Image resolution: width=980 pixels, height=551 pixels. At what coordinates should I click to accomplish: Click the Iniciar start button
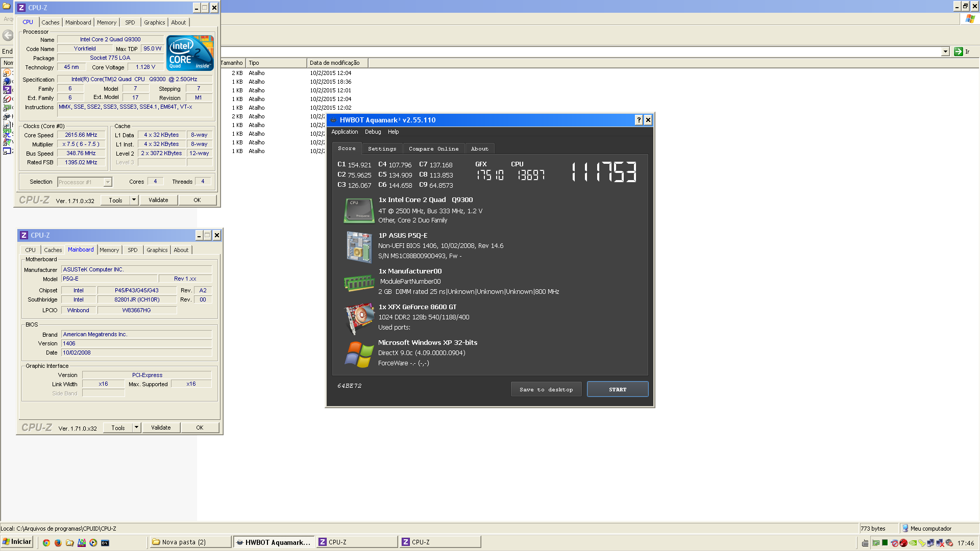pos(17,542)
